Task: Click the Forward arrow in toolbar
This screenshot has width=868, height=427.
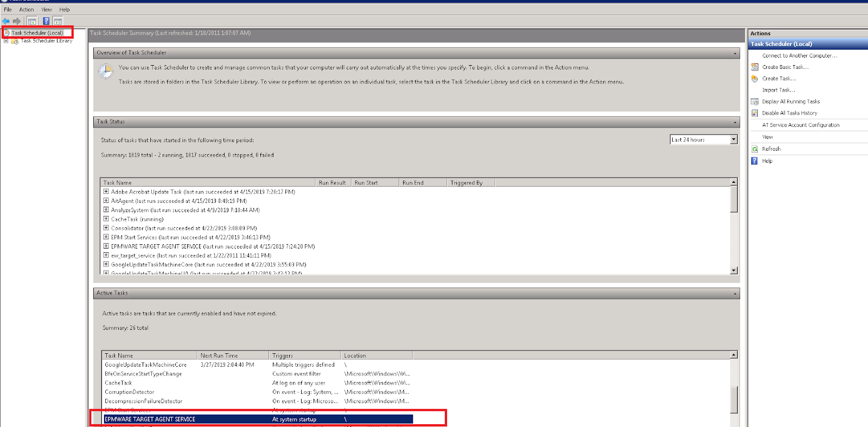Action: (17, 21)
